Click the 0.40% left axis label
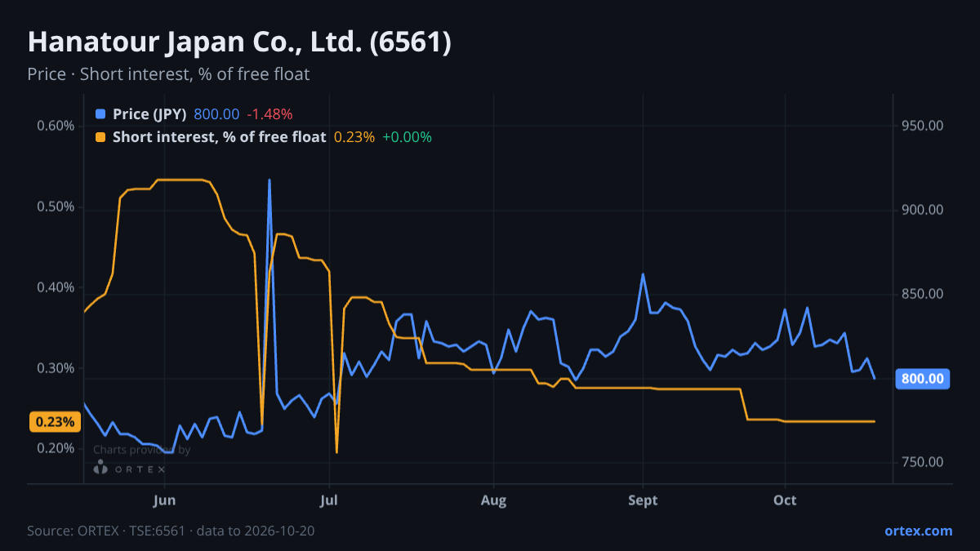The image size is (980, 551). click(56, 287)
